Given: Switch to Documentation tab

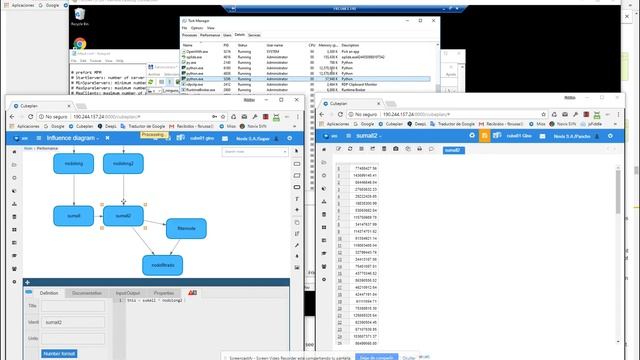Looking at the screenshot, I should pyautogui.click(x=87, y=293).
